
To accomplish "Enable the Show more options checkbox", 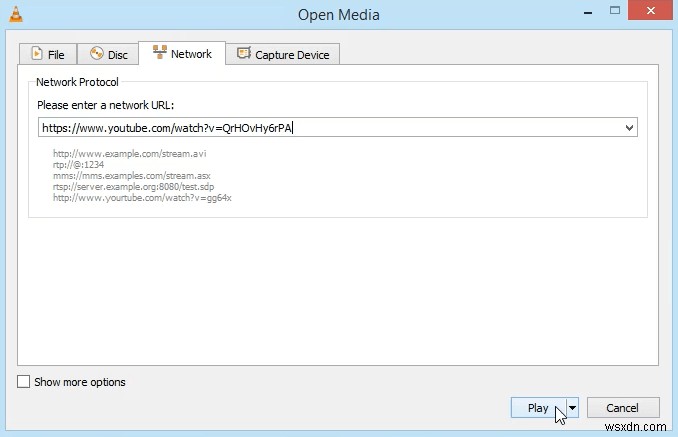I will point(23,382).
